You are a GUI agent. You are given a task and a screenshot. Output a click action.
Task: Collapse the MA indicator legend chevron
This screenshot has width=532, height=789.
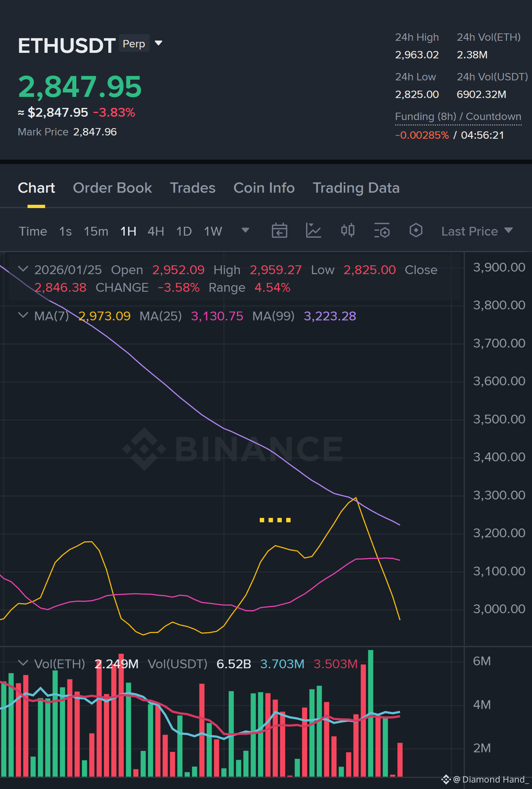point(23,315)
